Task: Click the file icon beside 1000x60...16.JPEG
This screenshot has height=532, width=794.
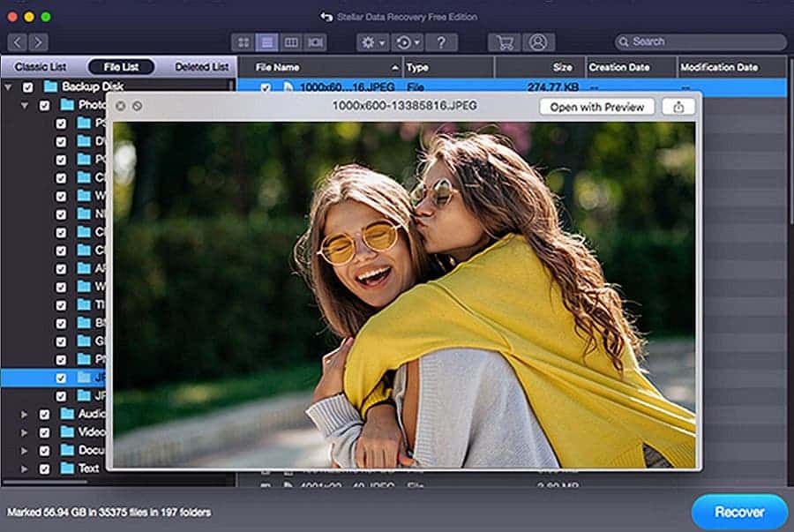Action: [x=288, y=87]
